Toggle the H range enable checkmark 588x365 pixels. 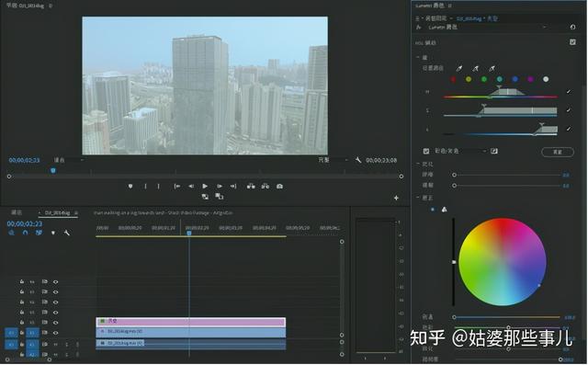(569, 92)
